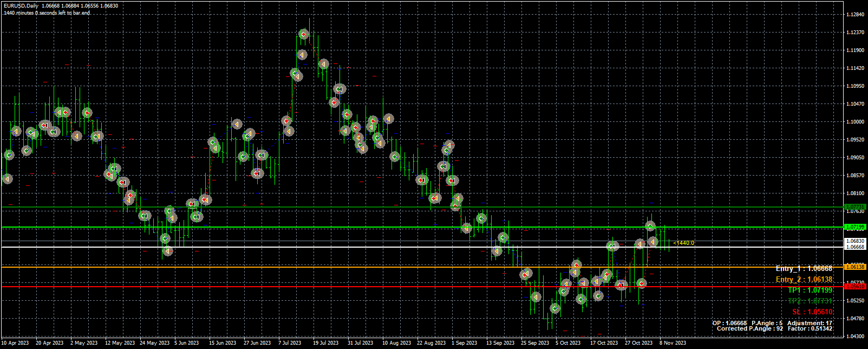The height and width of the screenshot is (349, 868).
Task: Click the OP : 1.06668 readout
Action: 729,323
